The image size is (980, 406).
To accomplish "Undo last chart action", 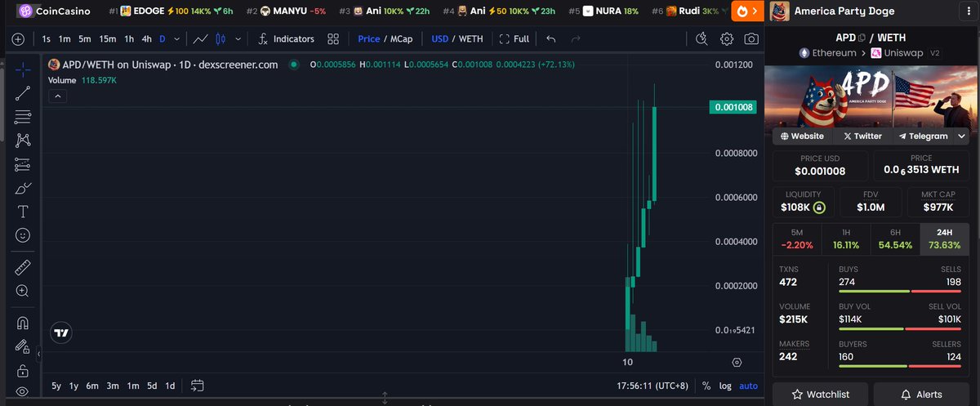I will [551, 38].
